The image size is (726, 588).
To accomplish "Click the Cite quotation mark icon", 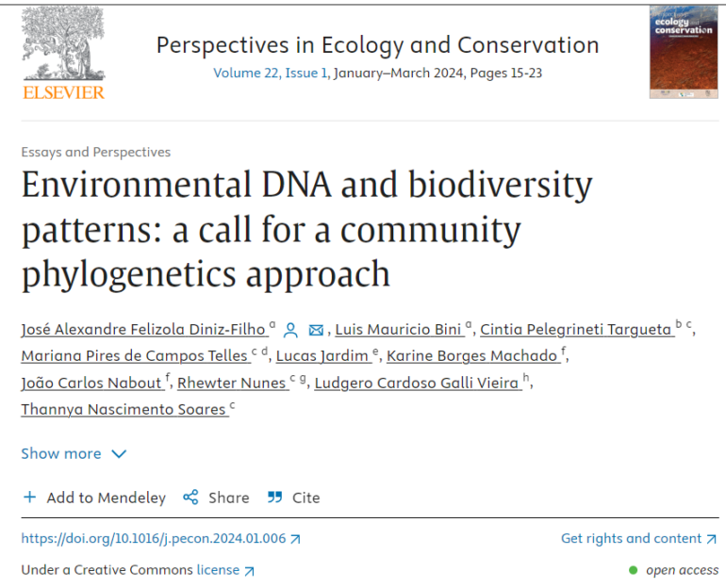I will click(x=275, y=498).
